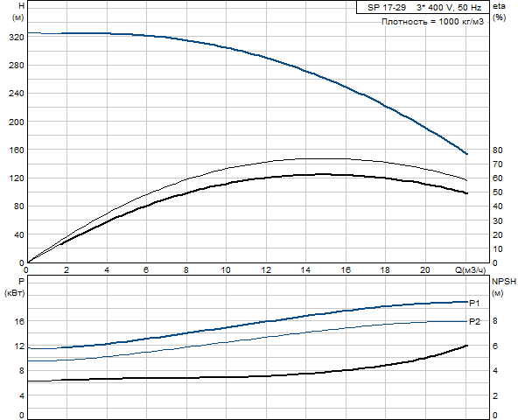Click the end of thick black efficiency curve
Viewport: 518px width, 420px height.
466,193
